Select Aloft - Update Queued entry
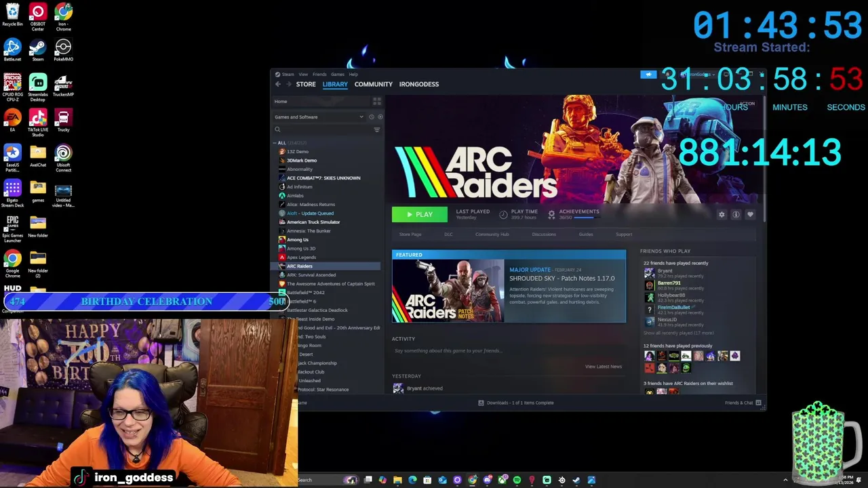 [310, 213]
